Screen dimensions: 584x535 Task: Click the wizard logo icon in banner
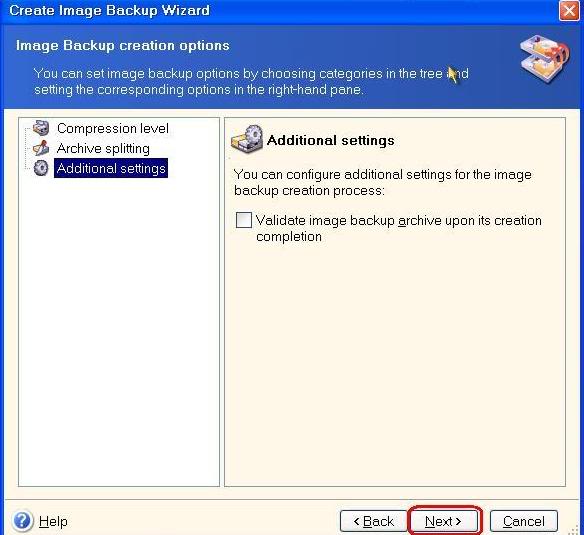544,59
